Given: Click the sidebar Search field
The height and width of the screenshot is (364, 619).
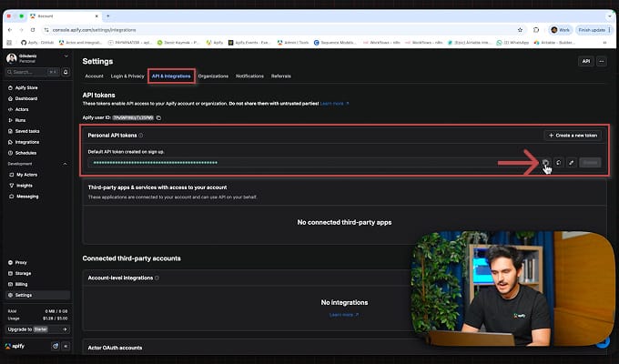Looking at the screenshot, I should click(x=33, y=72).
